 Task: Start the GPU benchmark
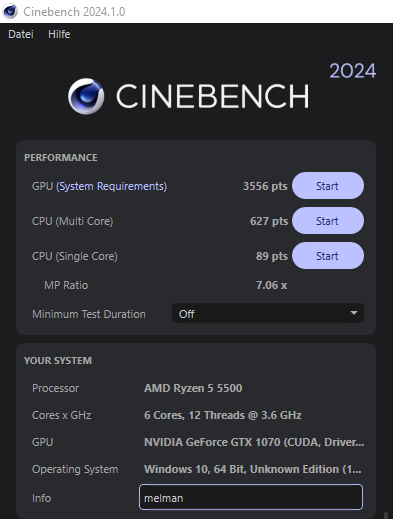(x=328, y=186)
